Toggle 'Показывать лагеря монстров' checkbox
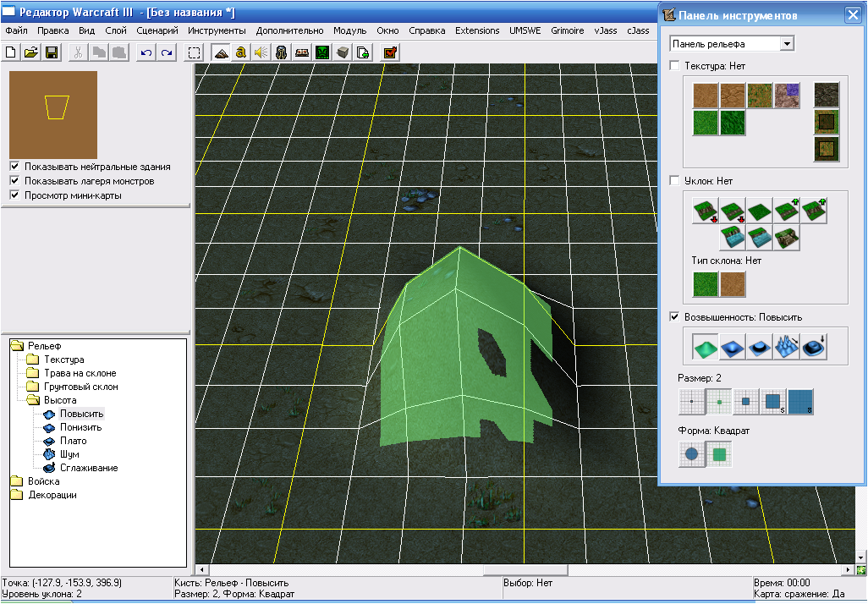This screenshot has height=604, width=868. (x=15, y=180)
